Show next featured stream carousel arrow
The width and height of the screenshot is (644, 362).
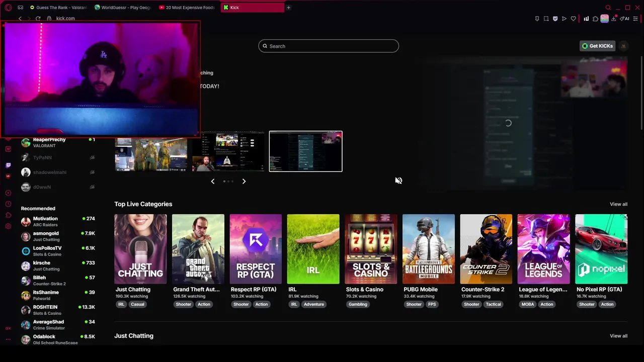(244, 181)
